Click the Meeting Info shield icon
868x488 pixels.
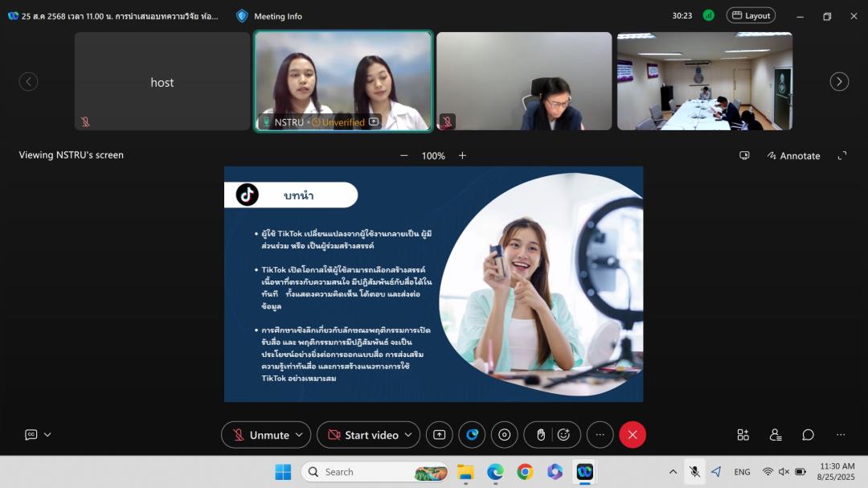(242, 16)
